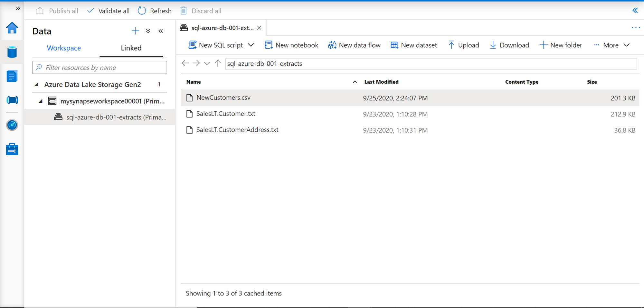Sort files by Name column
This screenshot has height=308, width=644.
pos(194,82)
